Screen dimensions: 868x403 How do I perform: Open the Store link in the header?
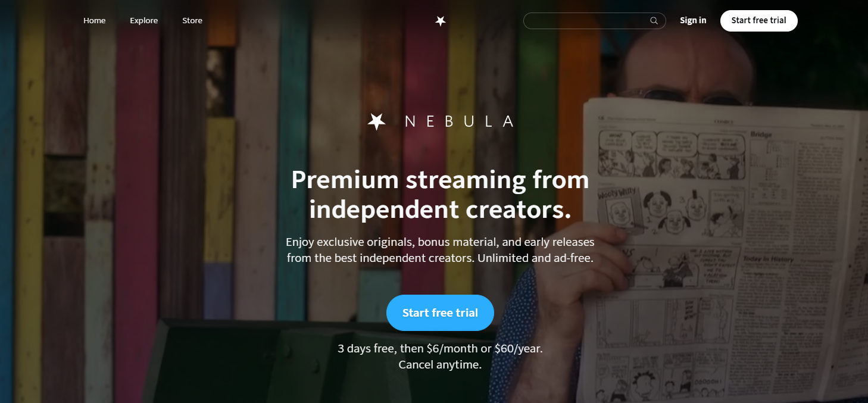coord(192,20)
